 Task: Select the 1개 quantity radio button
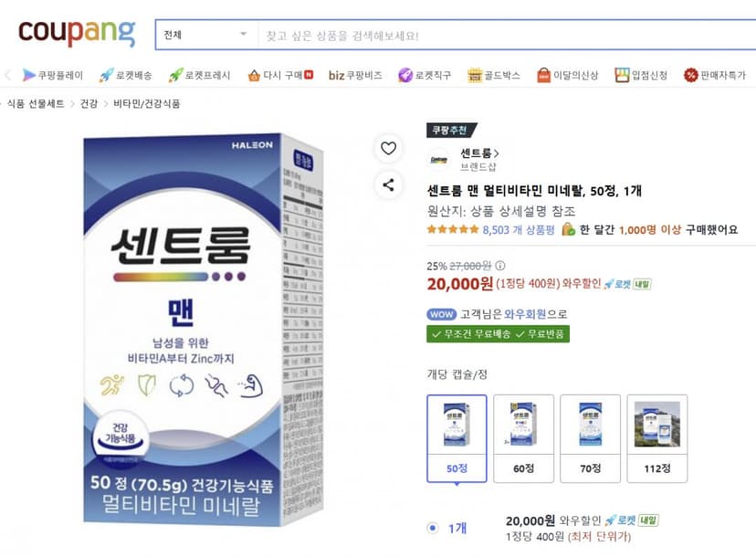pyautogui.click(x=433, y=528)
